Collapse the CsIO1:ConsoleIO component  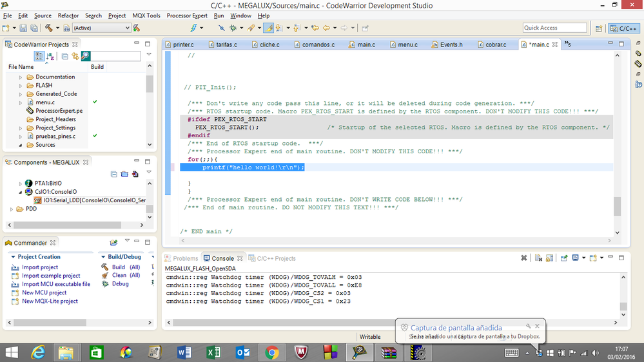[21, 192]
